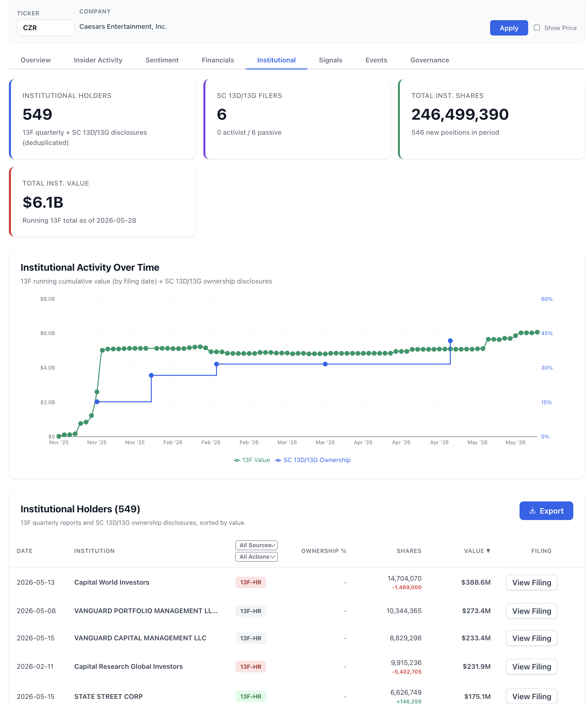Switch to the Signals tab
Viewport: 588px width, 704px height.
point(330,60)
